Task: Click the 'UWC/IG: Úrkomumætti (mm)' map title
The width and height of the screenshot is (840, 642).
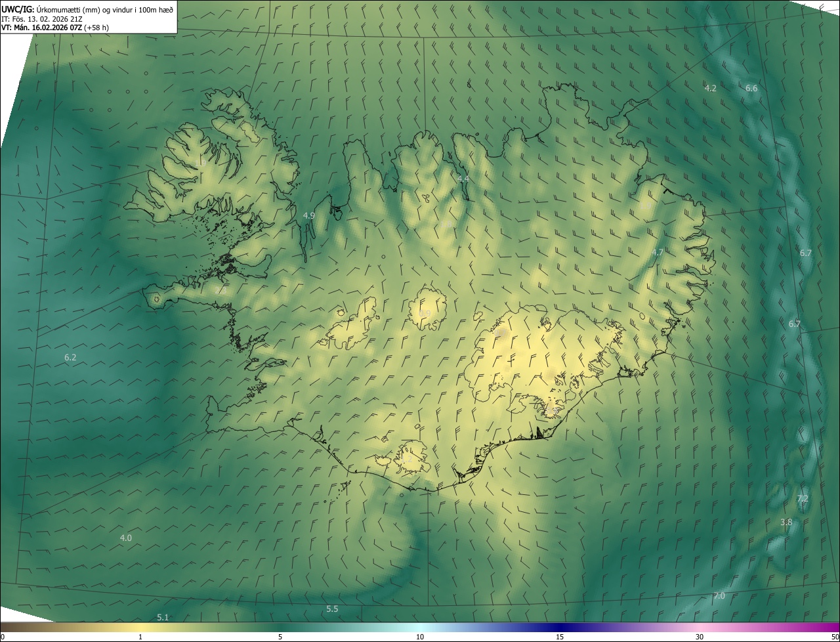Action: (87, 9)
